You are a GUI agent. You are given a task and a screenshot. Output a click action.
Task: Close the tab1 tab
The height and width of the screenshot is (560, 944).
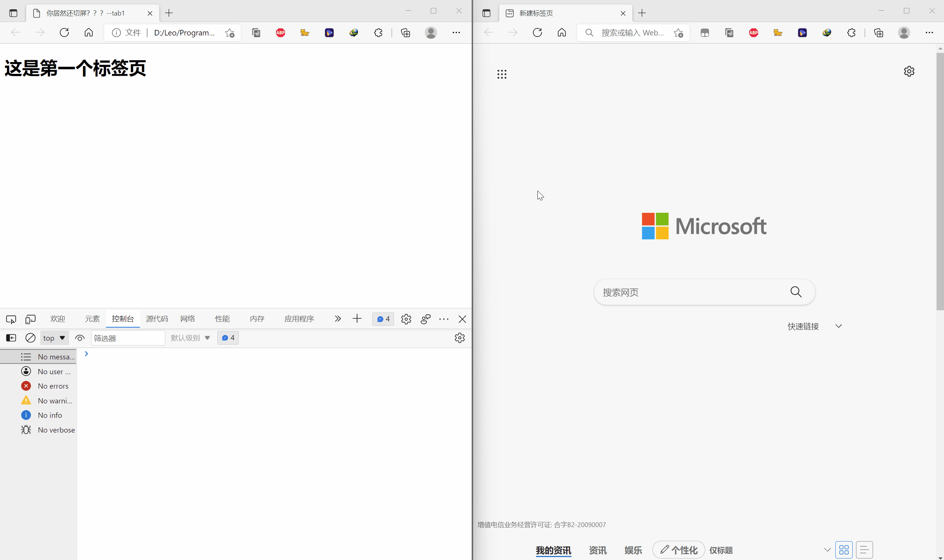click(x=150, y=13)
